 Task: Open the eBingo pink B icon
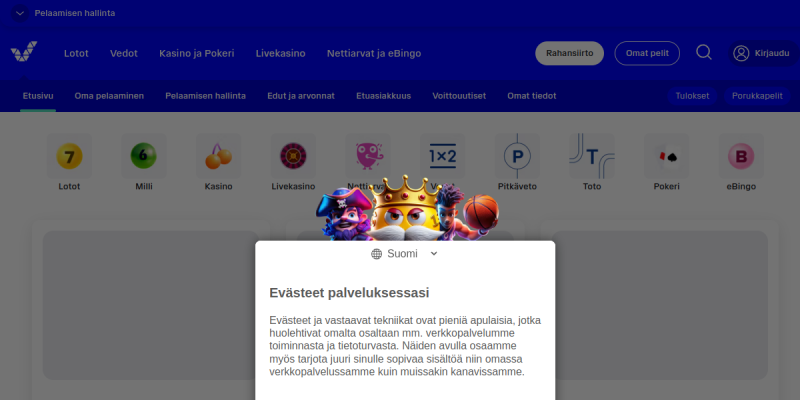(x=741, y=156)
